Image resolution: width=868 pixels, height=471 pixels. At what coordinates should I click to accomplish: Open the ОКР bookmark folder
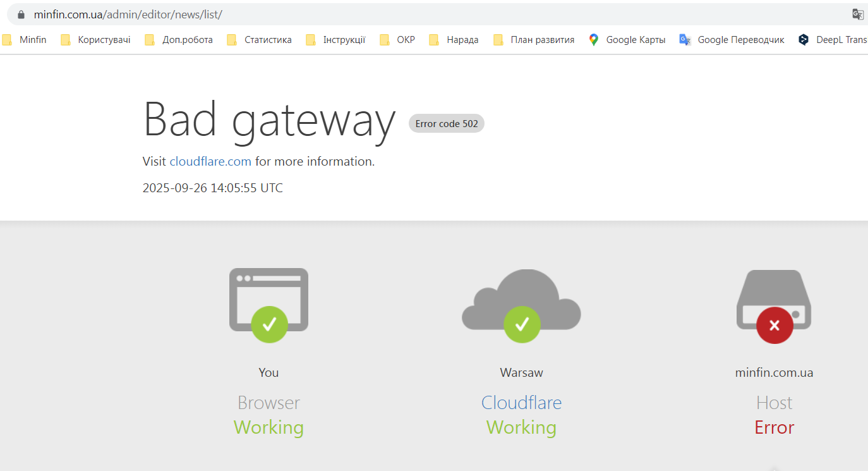click(397, 40)
